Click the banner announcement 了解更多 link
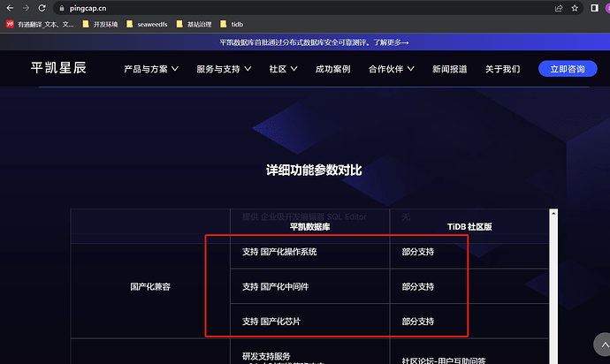This screenshot has height=364, width=610. point(392,42)
